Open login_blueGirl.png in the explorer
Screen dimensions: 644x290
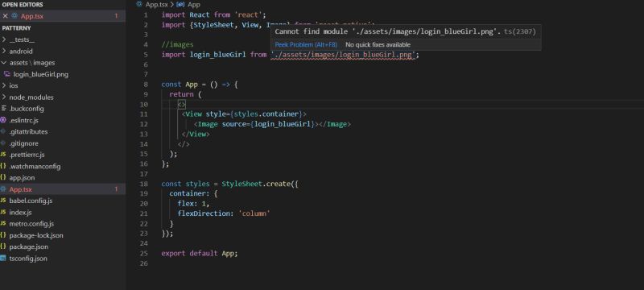pyautogui.click(x=41, y=74)
